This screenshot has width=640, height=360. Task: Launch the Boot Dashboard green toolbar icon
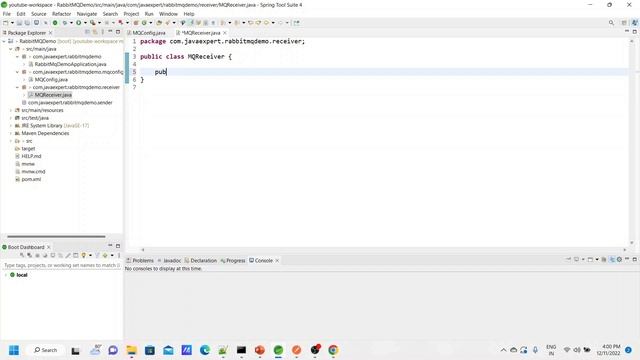(55, 23)
